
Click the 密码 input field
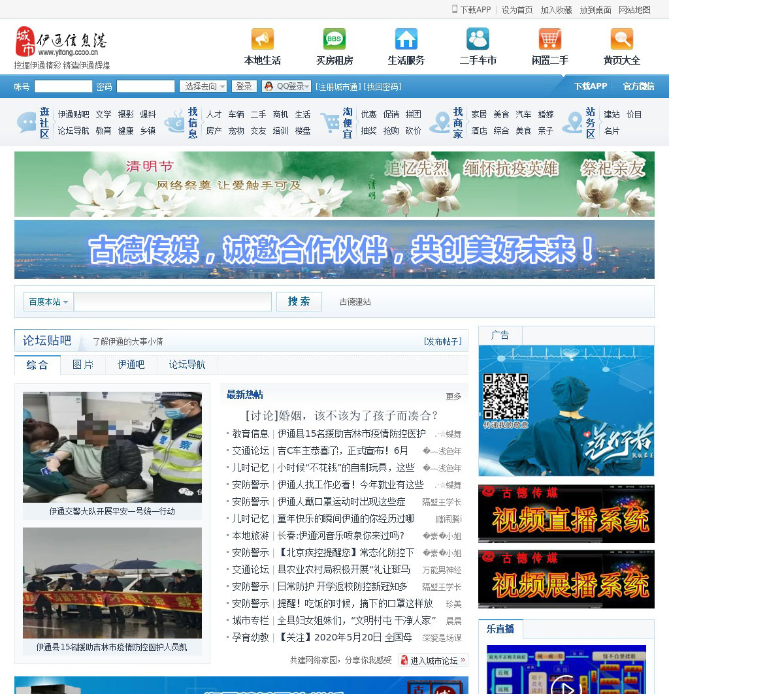(146, 86)
